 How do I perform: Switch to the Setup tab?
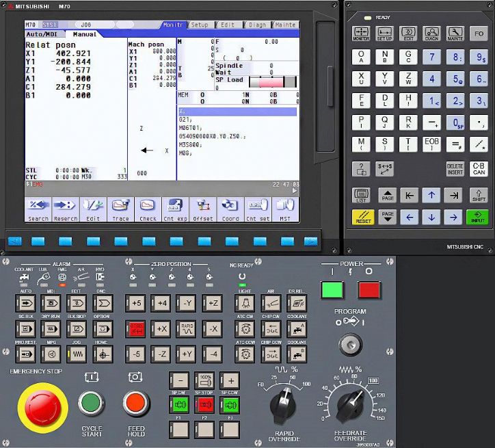(200, 25)
